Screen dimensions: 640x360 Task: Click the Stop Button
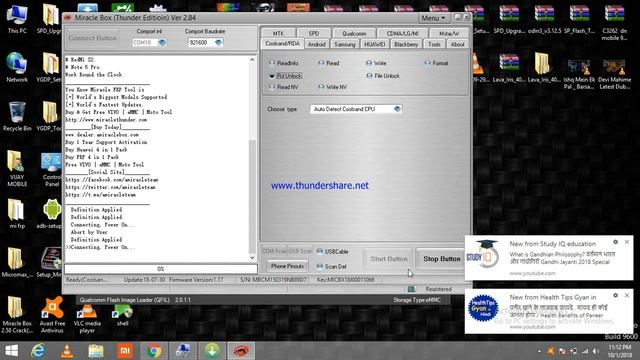pyautogui.click(x=441, y=259)
